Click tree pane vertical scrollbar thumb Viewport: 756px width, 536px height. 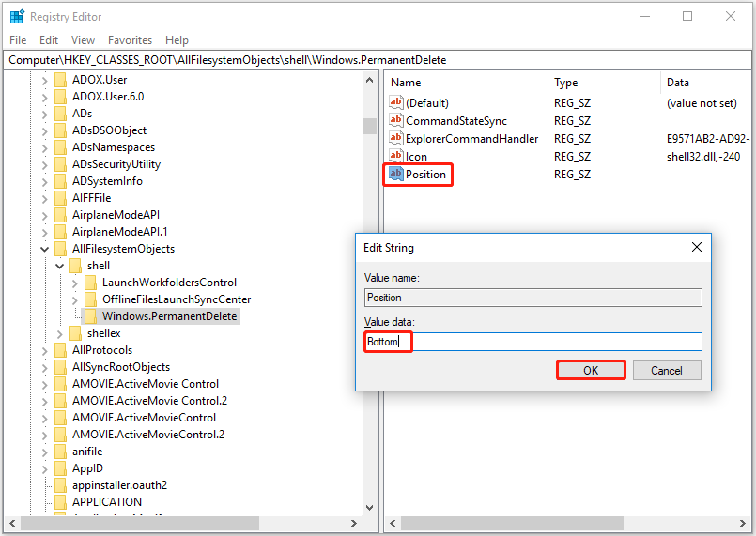coord(370,127)
